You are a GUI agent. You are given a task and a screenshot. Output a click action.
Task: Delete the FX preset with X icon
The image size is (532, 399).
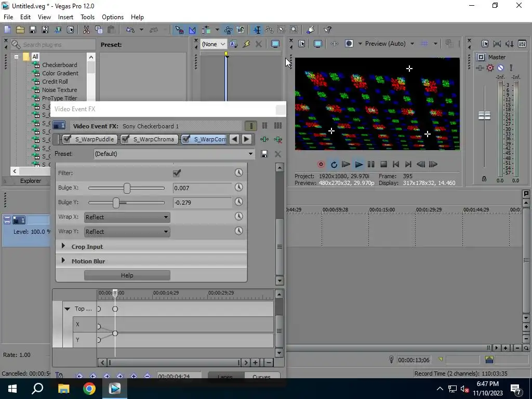click(278, 154)
